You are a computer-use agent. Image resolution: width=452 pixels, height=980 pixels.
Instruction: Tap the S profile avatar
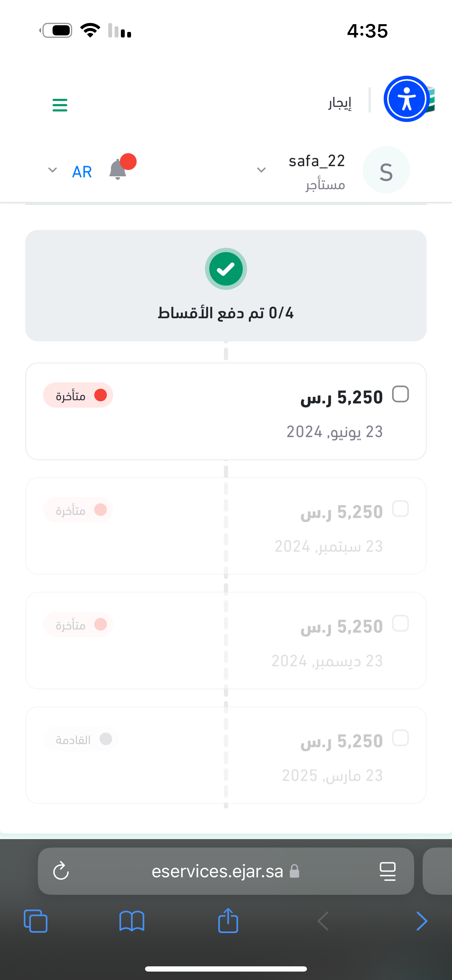click(386, 170)
